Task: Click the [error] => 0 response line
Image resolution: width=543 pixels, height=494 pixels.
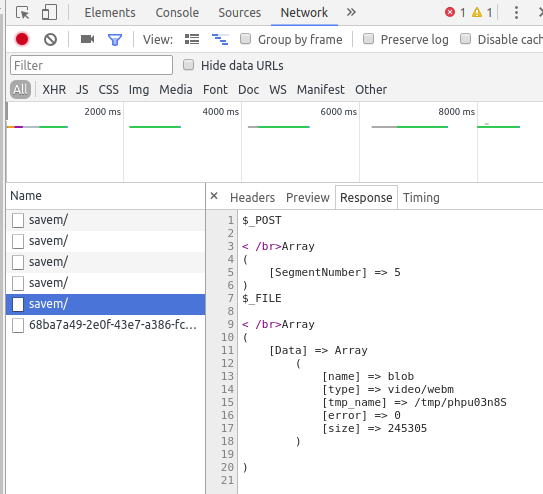Action: [x=361, y=415]
